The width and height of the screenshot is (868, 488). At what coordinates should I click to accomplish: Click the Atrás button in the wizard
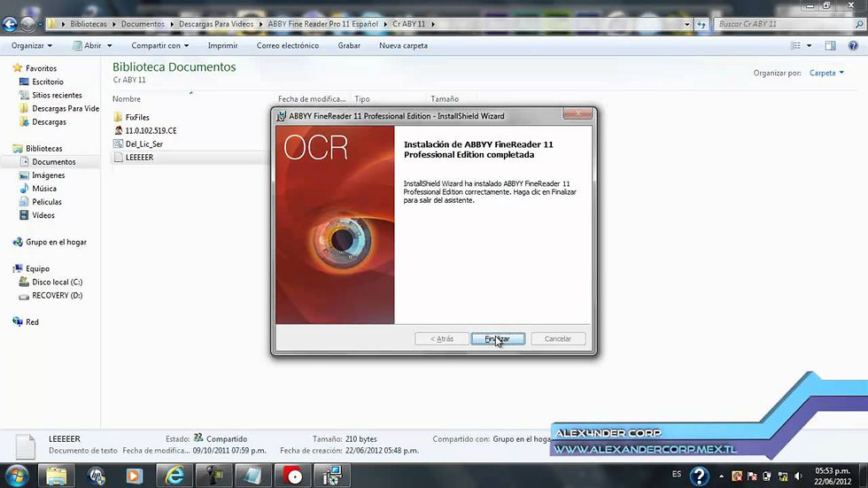coord(442,338)
